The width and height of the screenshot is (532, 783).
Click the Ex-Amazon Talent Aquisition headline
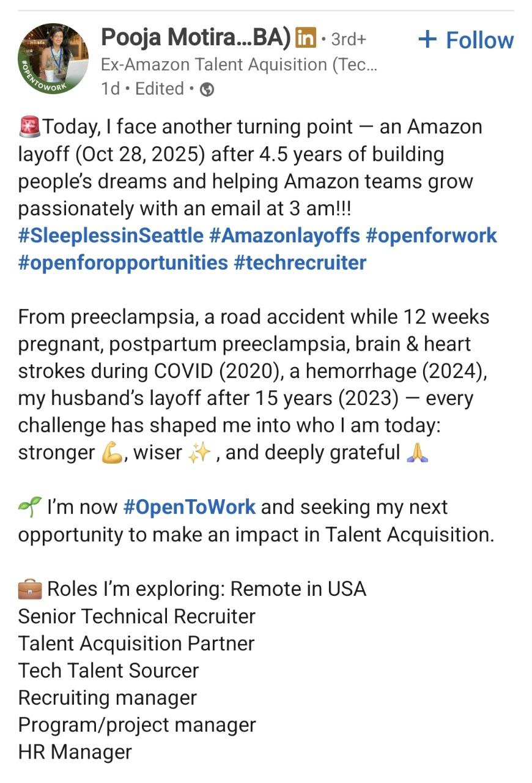tap(238, 64)
